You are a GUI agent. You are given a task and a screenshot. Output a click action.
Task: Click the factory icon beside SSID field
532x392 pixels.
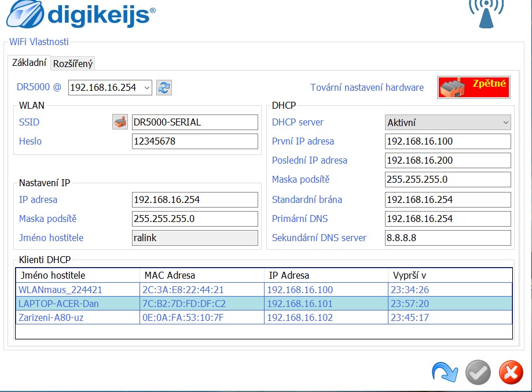point(120,123)
